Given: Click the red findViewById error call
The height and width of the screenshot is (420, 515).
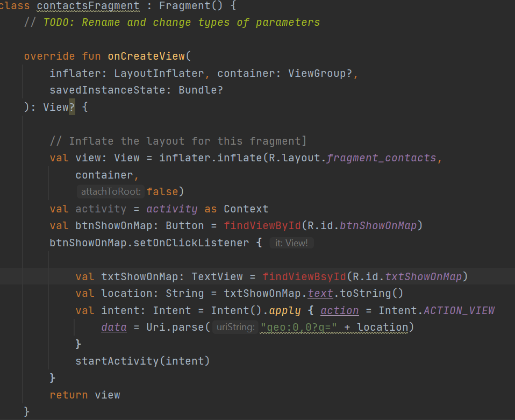Looking at the screenshot, I should click(x=262, y=226).
